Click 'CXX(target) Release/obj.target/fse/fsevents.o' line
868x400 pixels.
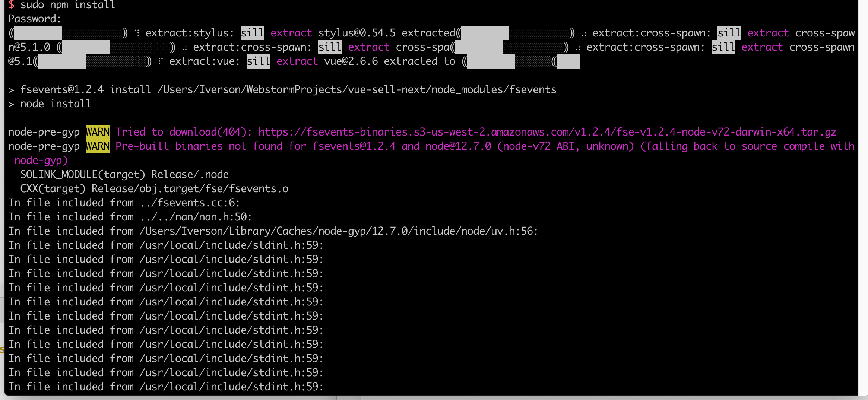[154, 189]
